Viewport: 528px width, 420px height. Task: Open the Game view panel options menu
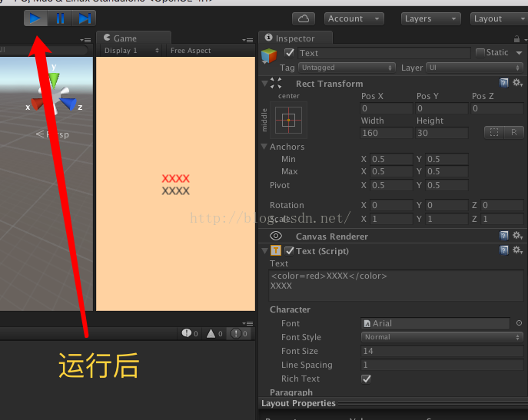pos(247,40)
